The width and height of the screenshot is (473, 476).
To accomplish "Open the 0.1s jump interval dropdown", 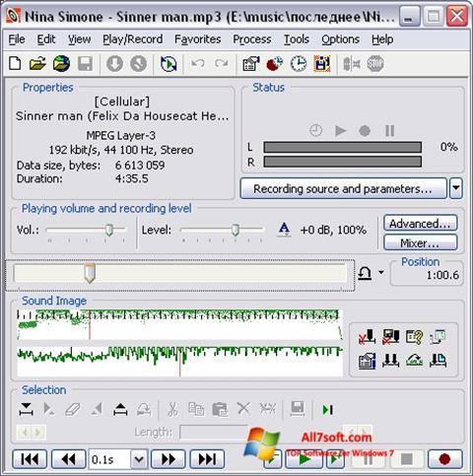I will coord(139,459).
